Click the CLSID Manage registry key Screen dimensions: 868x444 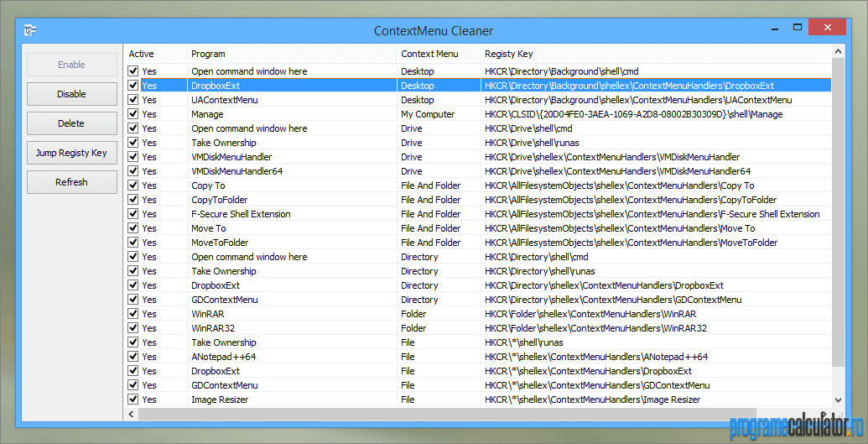[634, 114]
